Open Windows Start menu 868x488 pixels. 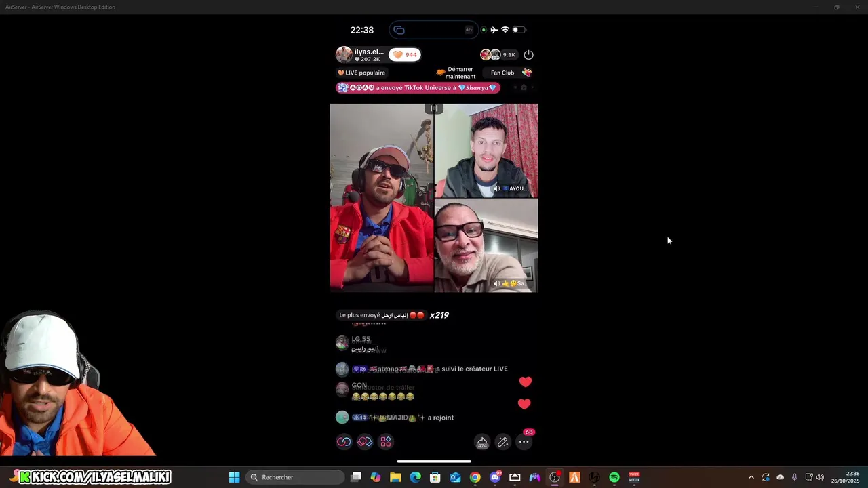coord(234,477)
